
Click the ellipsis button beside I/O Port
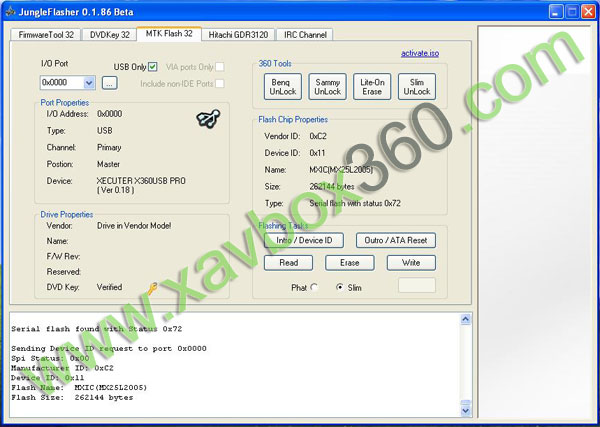click(109, 83)
